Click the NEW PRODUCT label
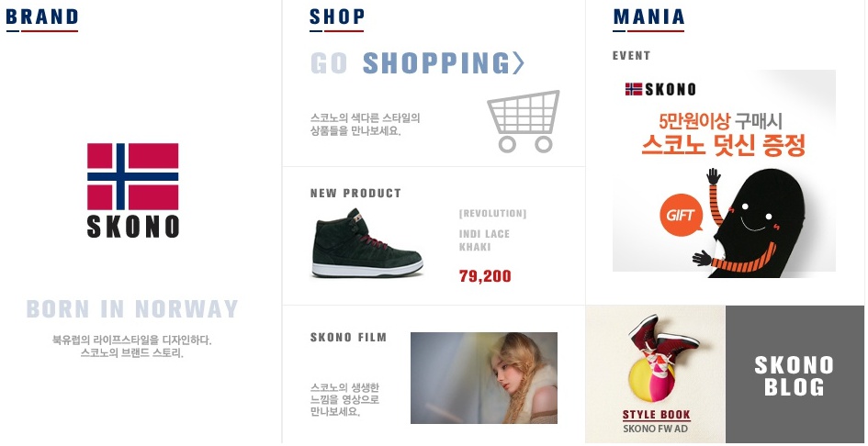This screenshot has height=446, width=868. pos(355,193)
